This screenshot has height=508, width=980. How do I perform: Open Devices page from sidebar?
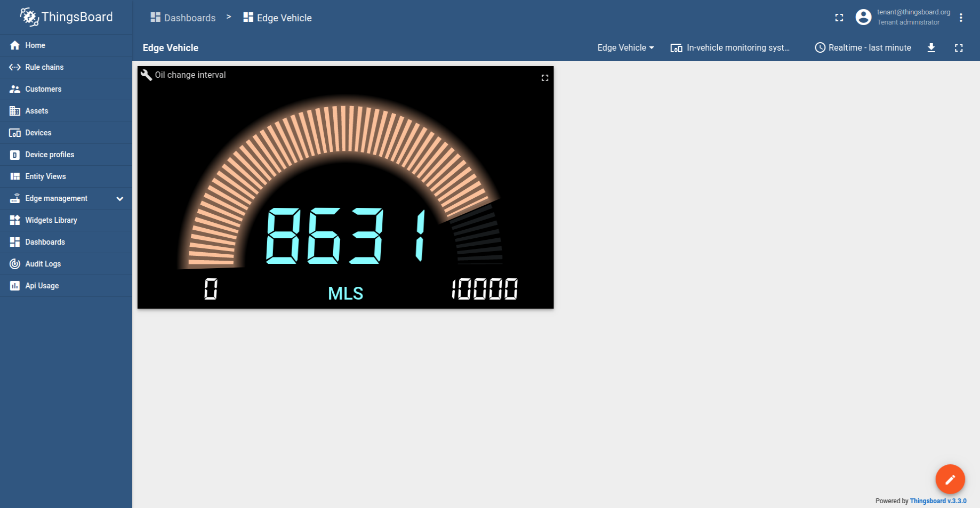point(38,133)
